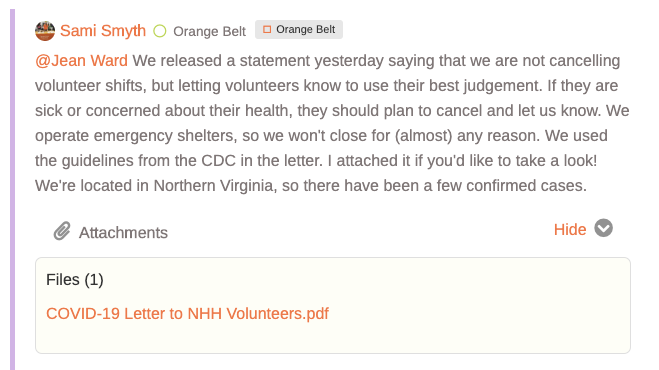Screen dimensions: 659x370
Task: Collapse attachments with the chevron-down icon
Action: pos(604,228)
